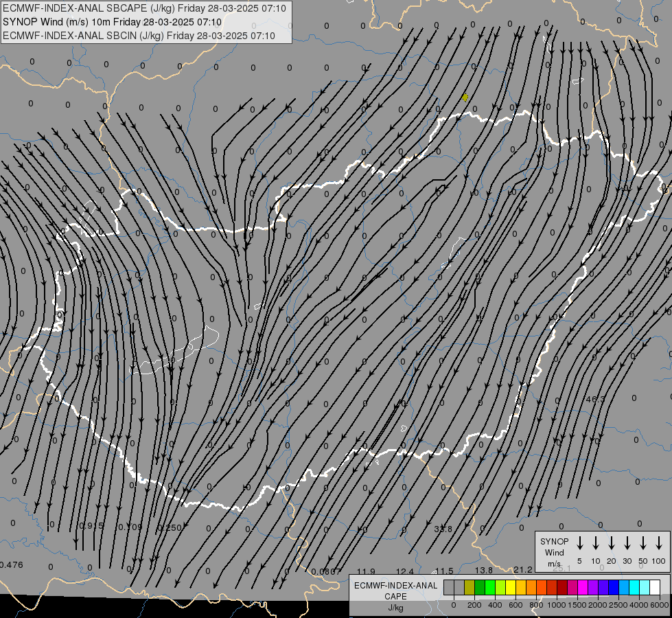672x618 pixels.
Task: Click the map value 0.915
Action: 91,526
